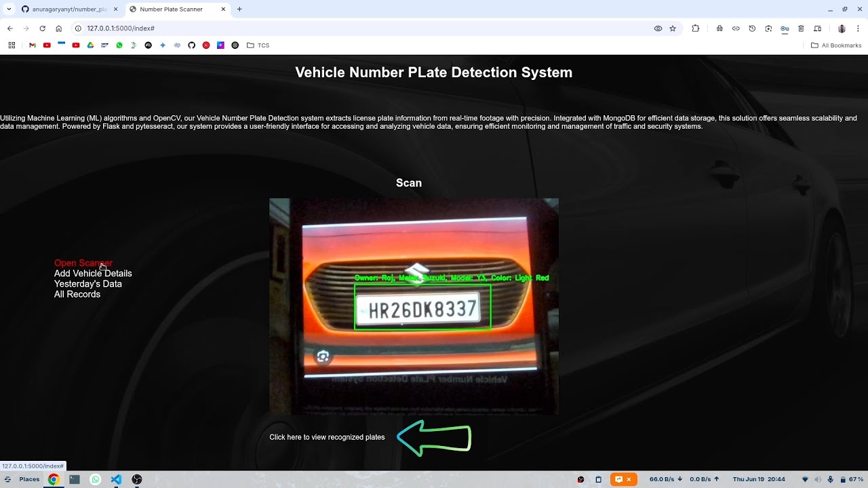View site information icon in address bar
Viewport: 868px width, 488px height.
click(78, 28)
